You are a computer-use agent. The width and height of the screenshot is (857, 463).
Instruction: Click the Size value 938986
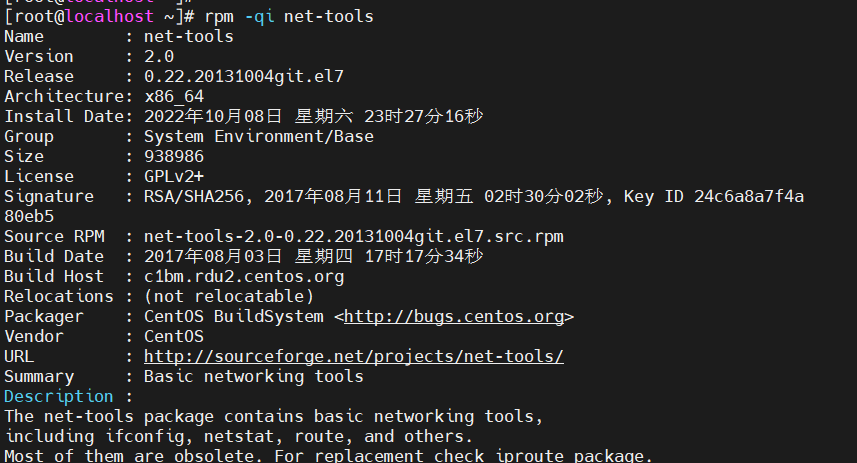coord(174,156)
